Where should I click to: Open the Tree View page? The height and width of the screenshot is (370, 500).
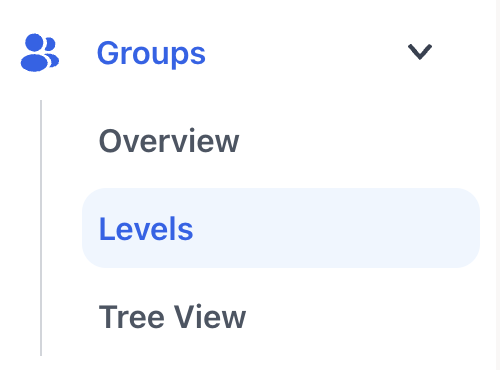172,316
